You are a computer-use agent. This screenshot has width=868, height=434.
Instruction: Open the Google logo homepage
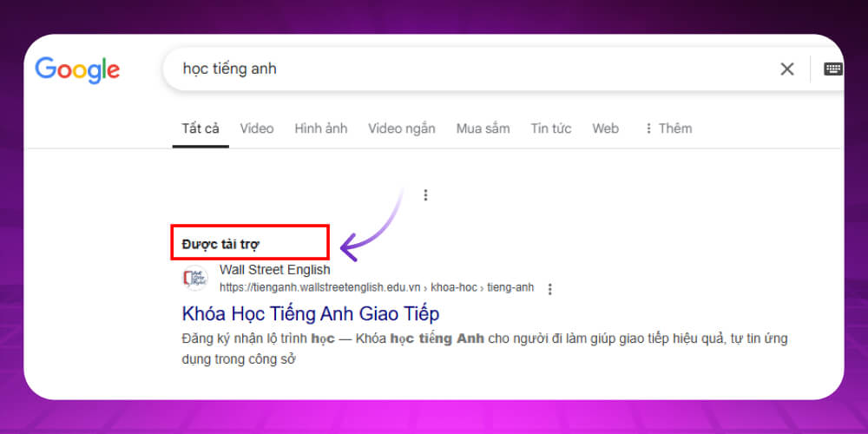[x=77, y=69]
